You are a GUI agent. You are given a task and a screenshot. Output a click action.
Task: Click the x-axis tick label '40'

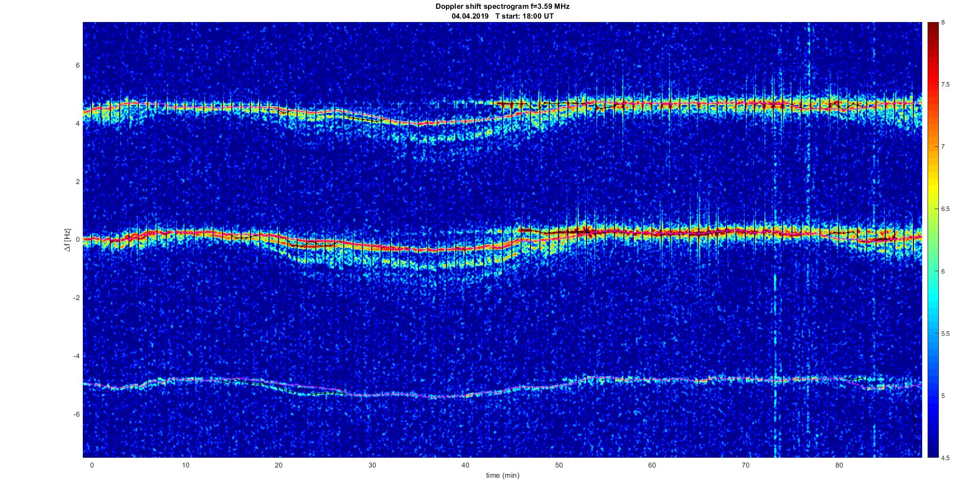(x=465, y=466)
